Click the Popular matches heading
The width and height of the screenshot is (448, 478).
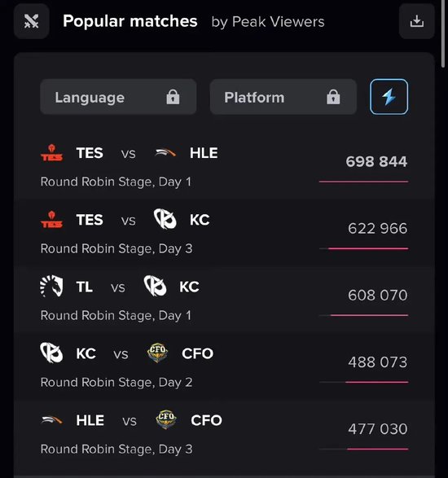tap(130, 21)
